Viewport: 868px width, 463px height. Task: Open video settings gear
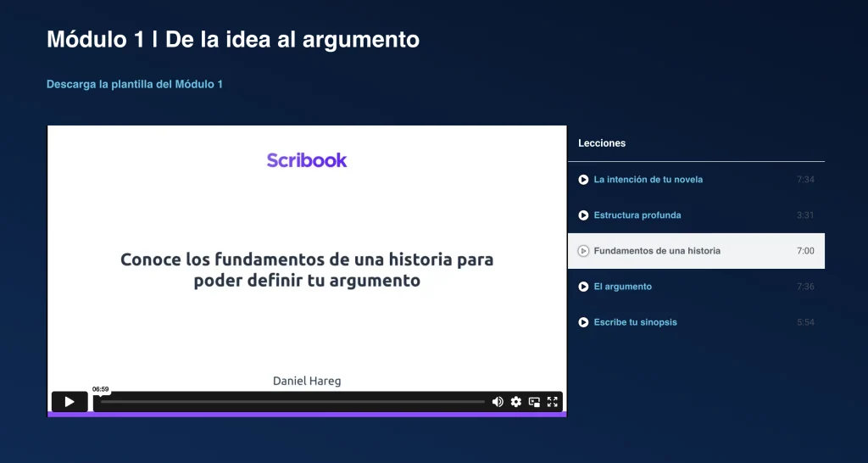515,402
